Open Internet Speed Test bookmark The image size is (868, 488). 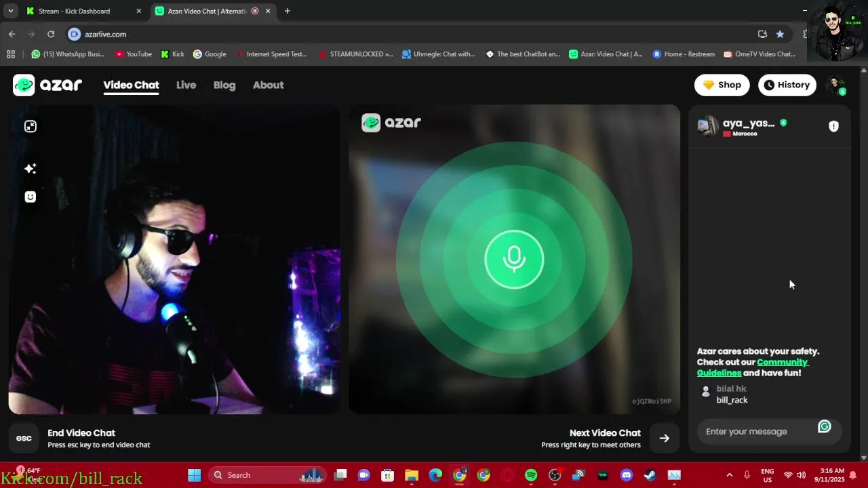click(x=271, y=54)
